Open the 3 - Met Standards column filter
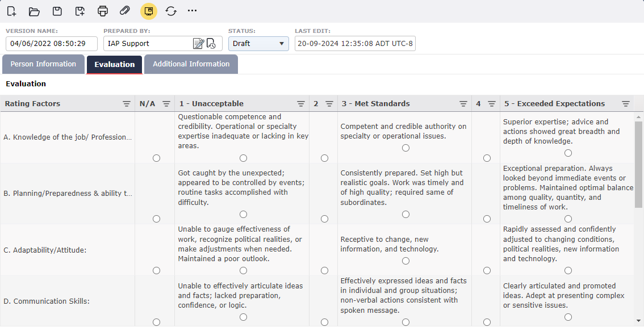The image size is (644, 327). [463, 104]
